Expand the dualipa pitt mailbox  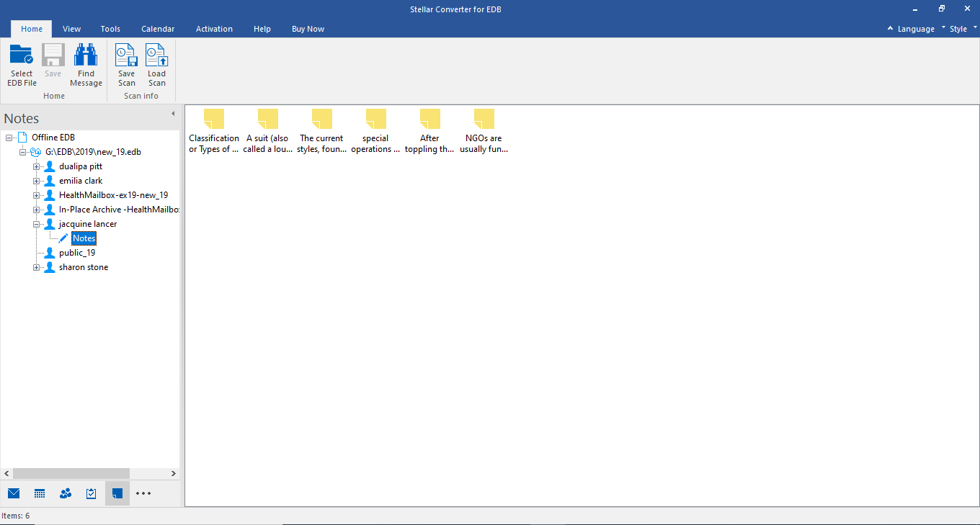[36, 166]
